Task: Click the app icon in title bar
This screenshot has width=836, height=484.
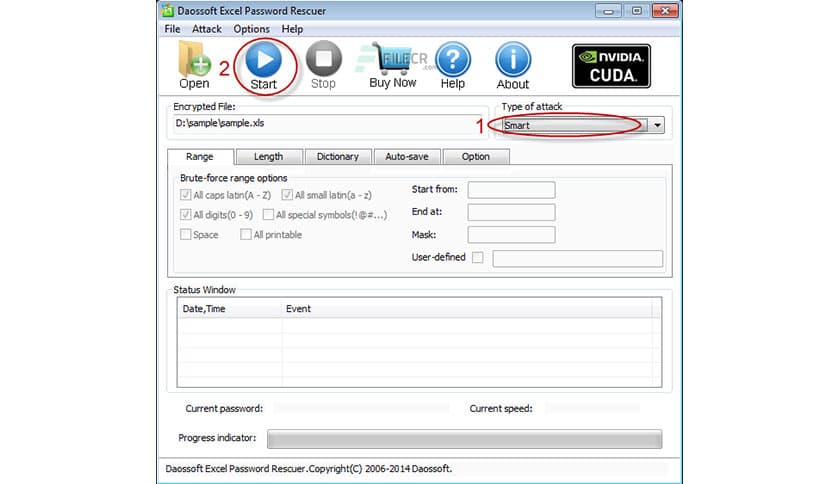Action: [x=168, y=11]
